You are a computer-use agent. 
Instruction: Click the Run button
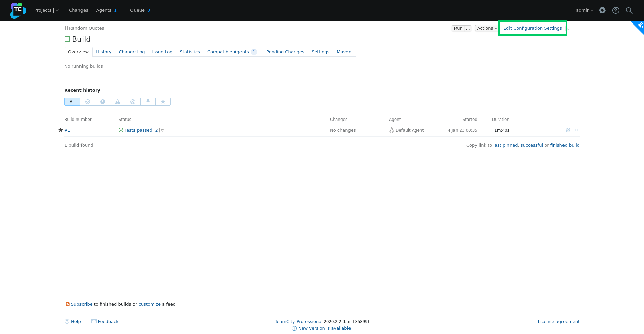(458, 28)
